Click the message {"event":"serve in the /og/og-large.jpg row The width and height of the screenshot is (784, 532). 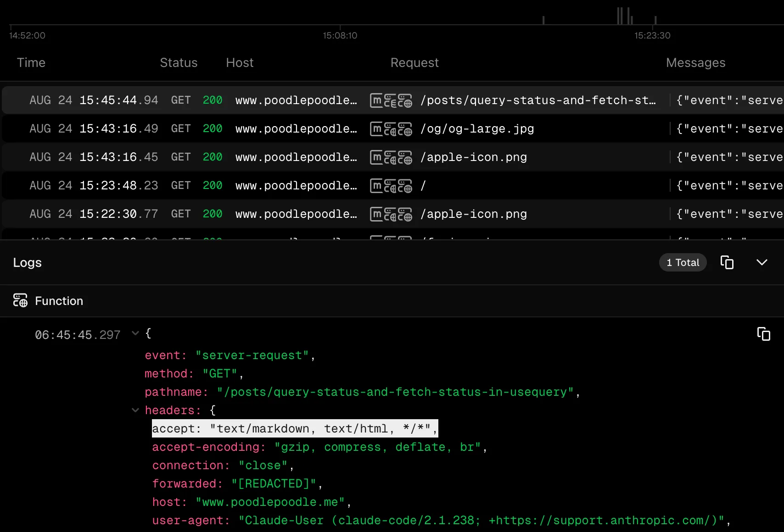click(x=729, y=129)
